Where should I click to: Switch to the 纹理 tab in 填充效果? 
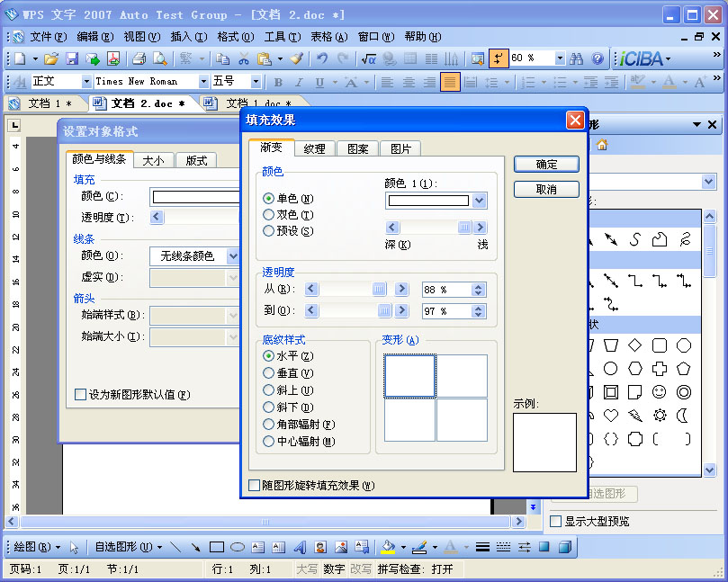pos(313,149)
